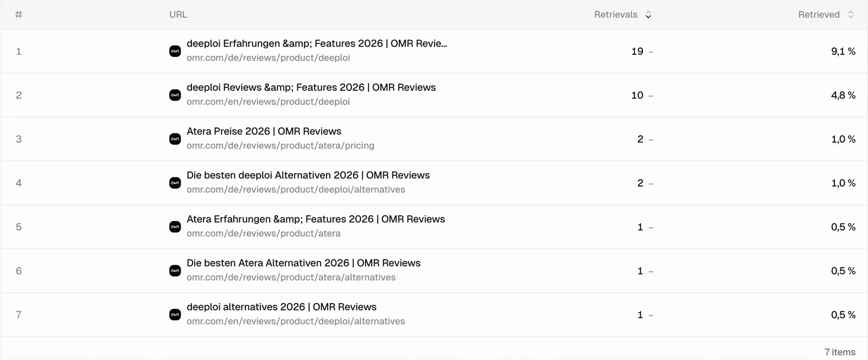This screenshot has height=360, width=868.
Task: Click row number 4
Action: pyautogui.click(x=18, y=184)
